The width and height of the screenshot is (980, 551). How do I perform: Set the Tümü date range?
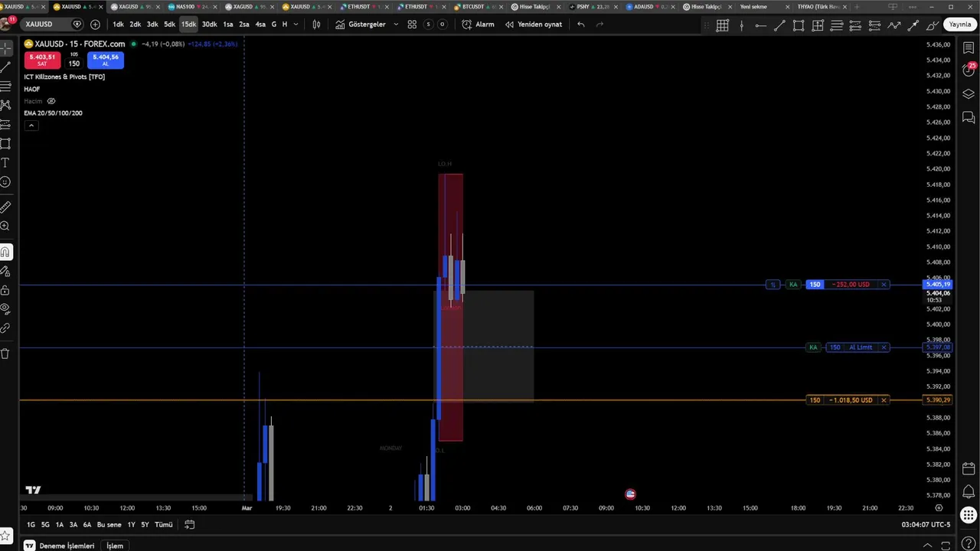point(164,524)
